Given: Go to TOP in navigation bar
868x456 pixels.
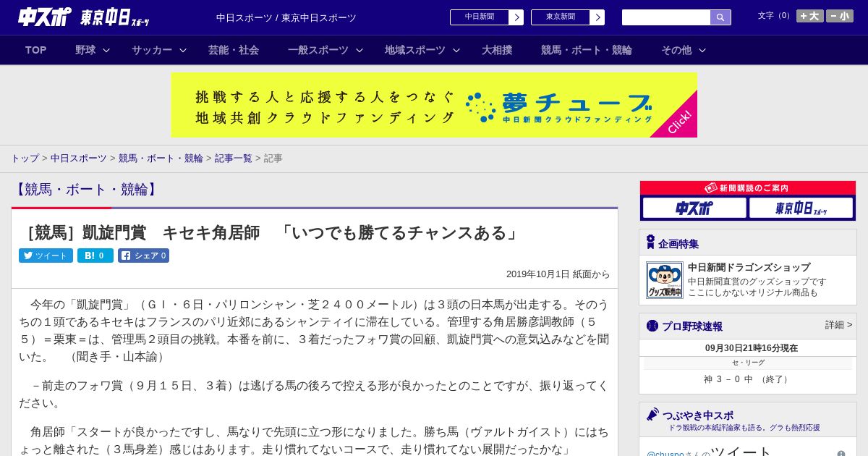Looking at the screenshot, I should (x=36, y=50).
